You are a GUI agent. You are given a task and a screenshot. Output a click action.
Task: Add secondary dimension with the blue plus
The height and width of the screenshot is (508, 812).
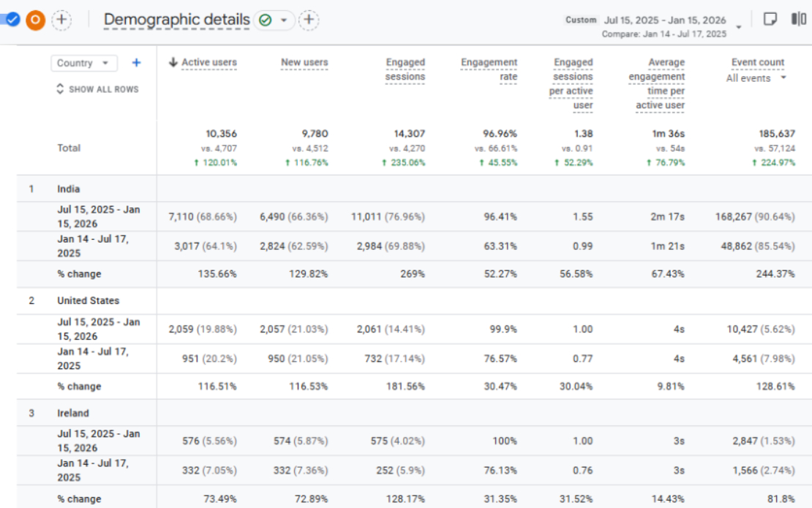tap(136, 63)
